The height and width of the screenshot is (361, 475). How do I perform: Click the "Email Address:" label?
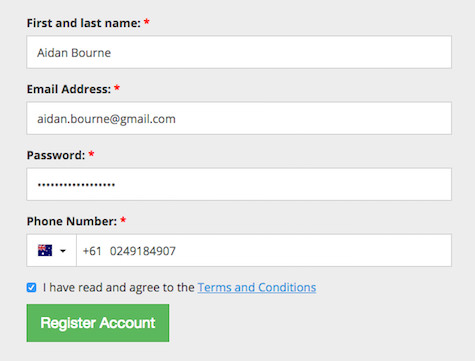click(69, 89)
